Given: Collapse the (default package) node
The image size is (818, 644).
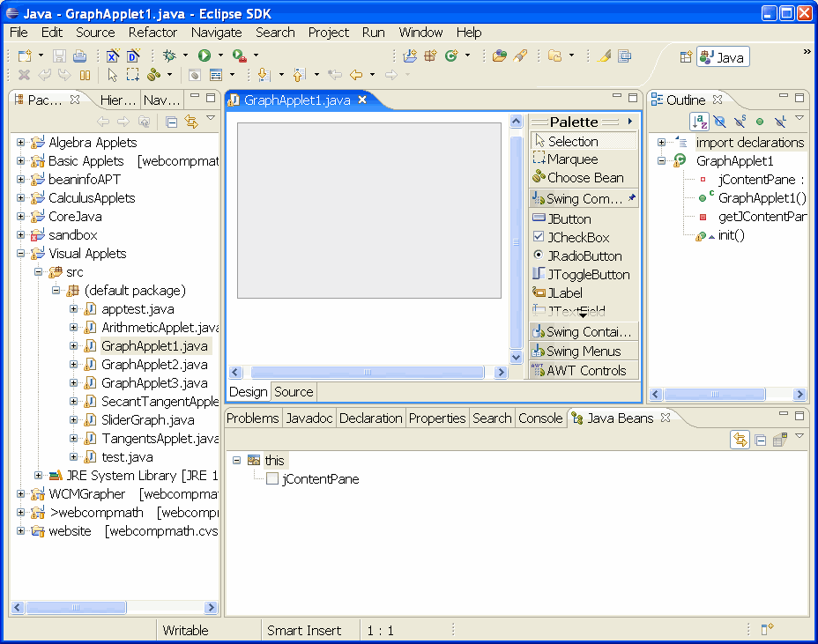Looking at the screenshot, I should tap(56, 291).
